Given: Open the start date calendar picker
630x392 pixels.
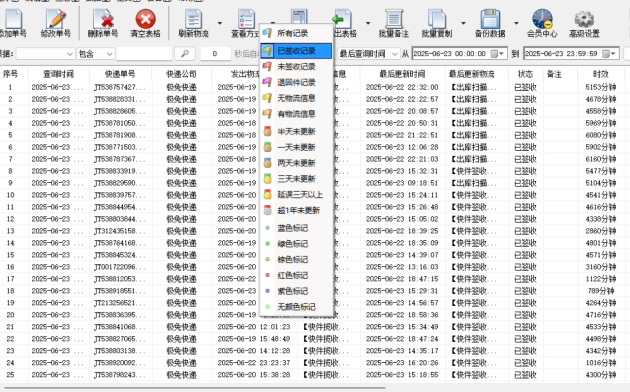Looking at the screenshot, I should click(x=498, y=54).
